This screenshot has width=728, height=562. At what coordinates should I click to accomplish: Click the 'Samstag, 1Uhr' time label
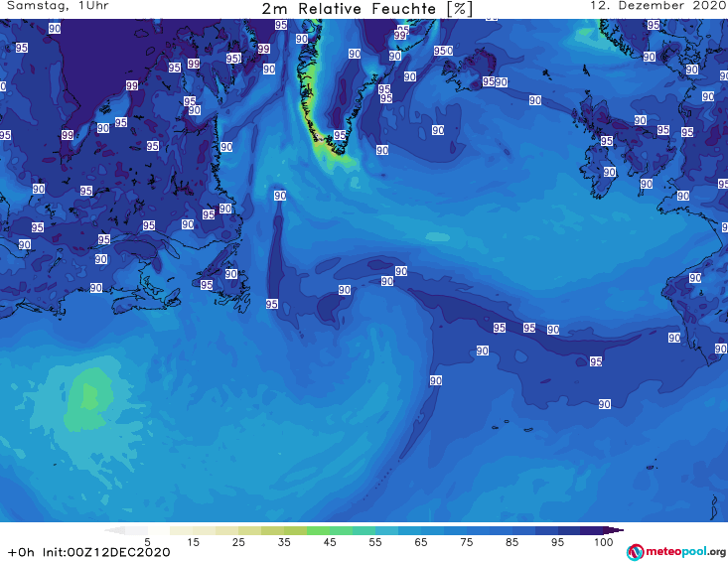(58, 6)
